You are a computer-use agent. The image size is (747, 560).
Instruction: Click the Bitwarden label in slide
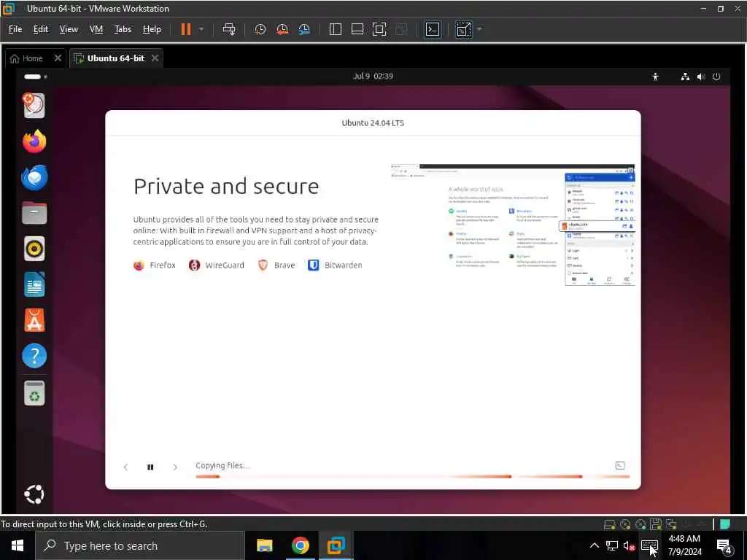click(343, 265)
